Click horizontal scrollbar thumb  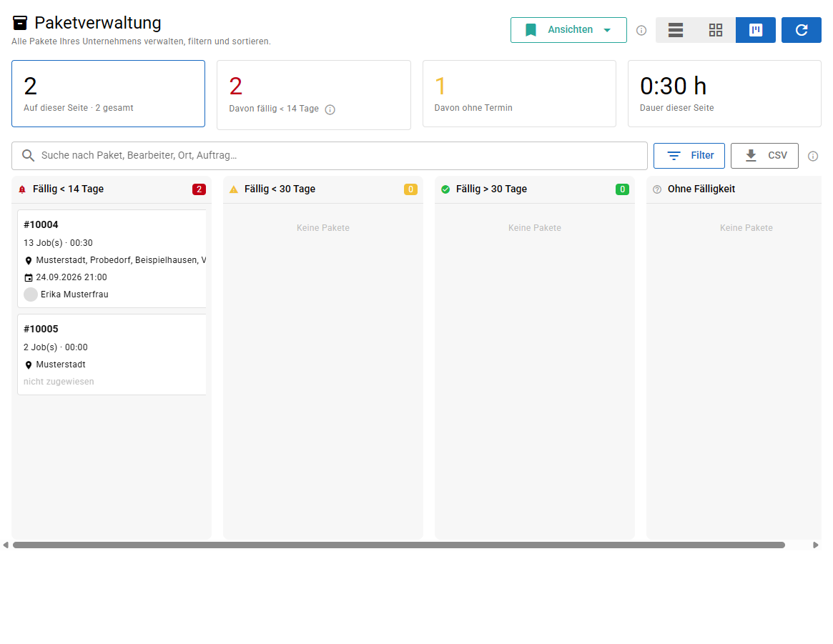point(399,545)
